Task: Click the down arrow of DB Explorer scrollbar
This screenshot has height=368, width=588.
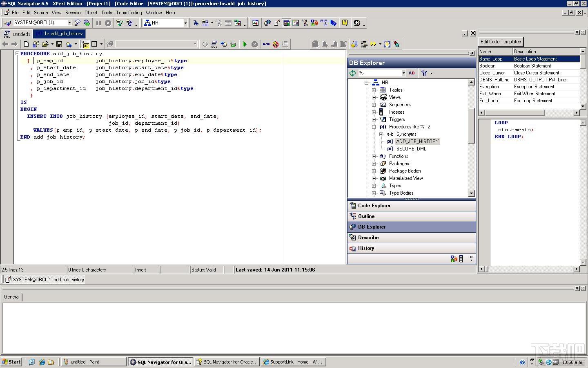Action: click(472, 193)
